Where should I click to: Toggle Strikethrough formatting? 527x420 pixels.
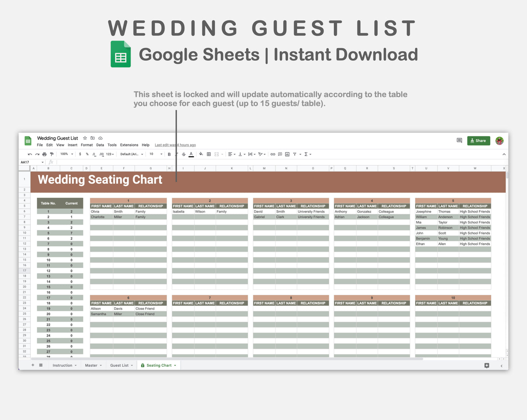[x=183, y=154]
